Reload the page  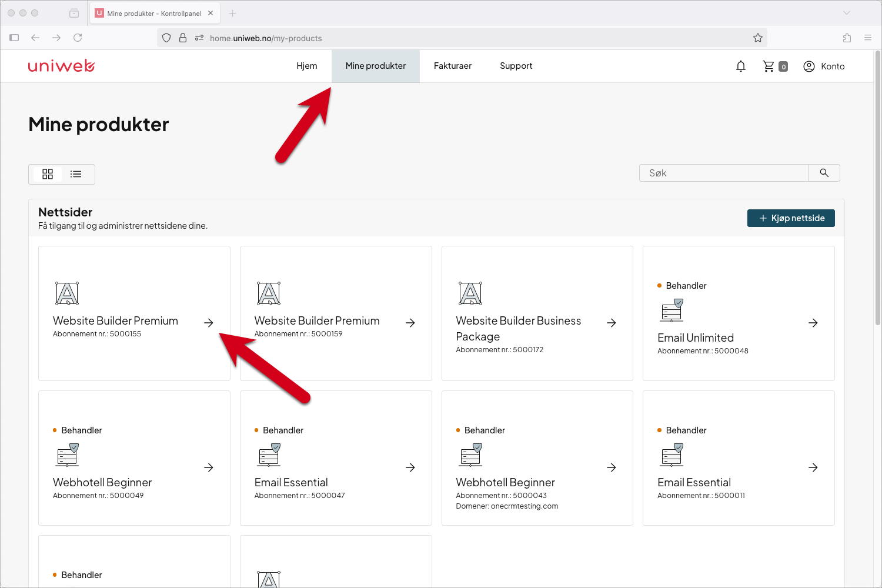pos(78,38)
